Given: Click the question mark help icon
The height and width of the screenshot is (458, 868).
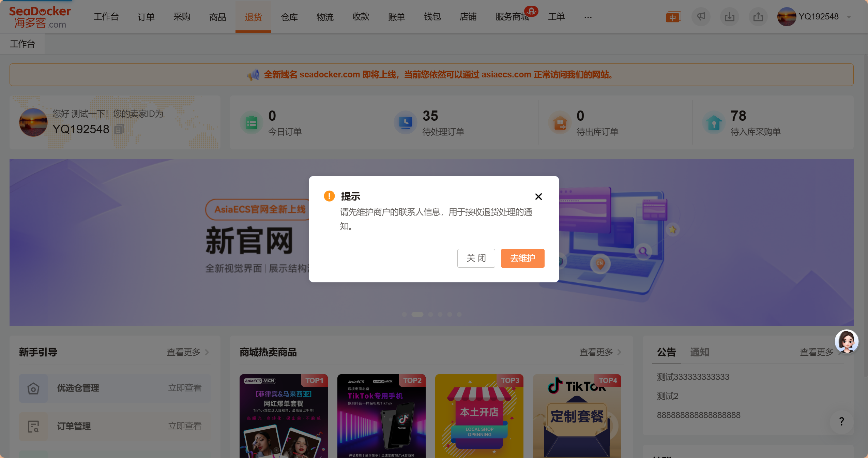Looking at the screenshot, I should click(841, 422).
